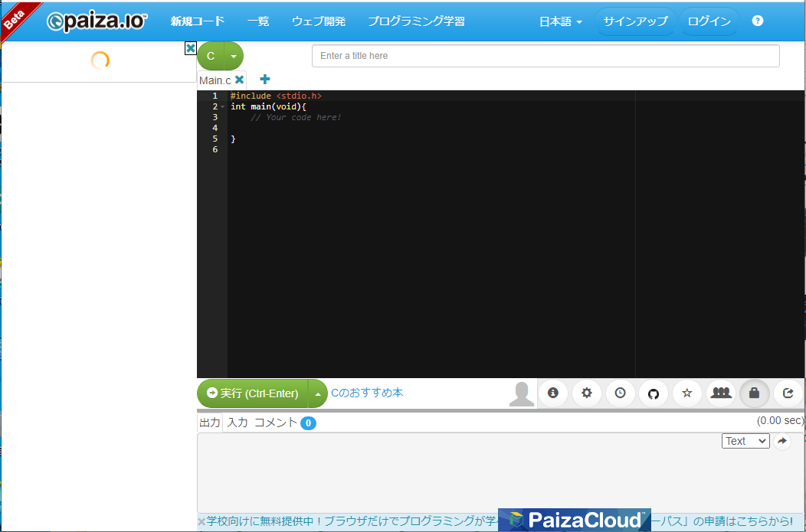This screenshot has width=806, height=532.
Task: Click the info icon in bottom toolbar
Action: [553, 393]
